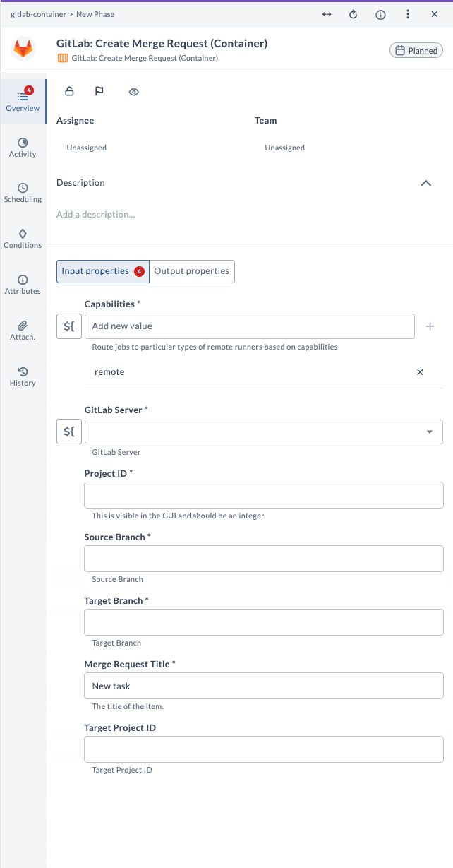Remove the remote capability with X
Screen dimensions: 453x868
[x=421, y=372]
